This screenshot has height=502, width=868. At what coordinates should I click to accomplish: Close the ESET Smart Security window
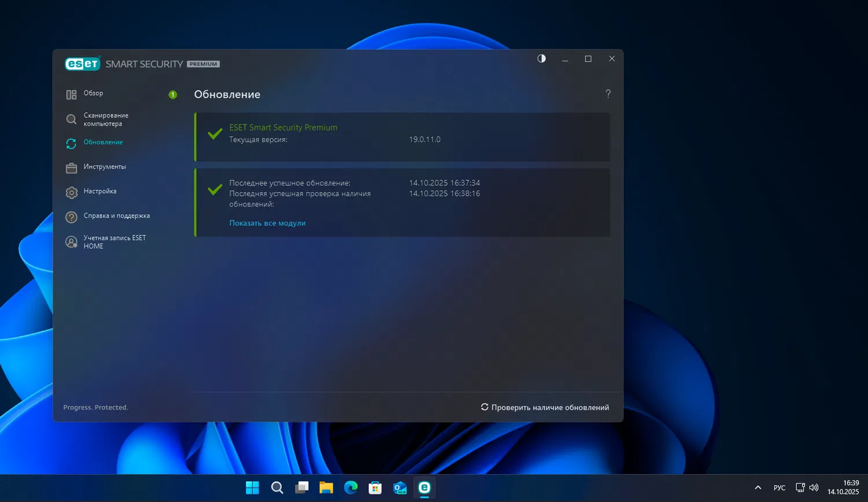pos(612,59)
